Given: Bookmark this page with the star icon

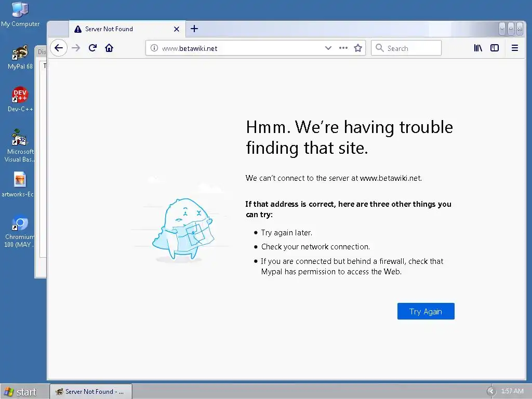Looking at the screenshot, I should [x=358, y=48].
